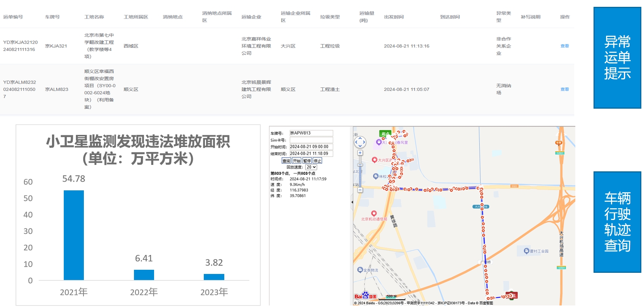Click the 运单编号 column header
This screenshot has height=307, width=644.
(13, 17)
